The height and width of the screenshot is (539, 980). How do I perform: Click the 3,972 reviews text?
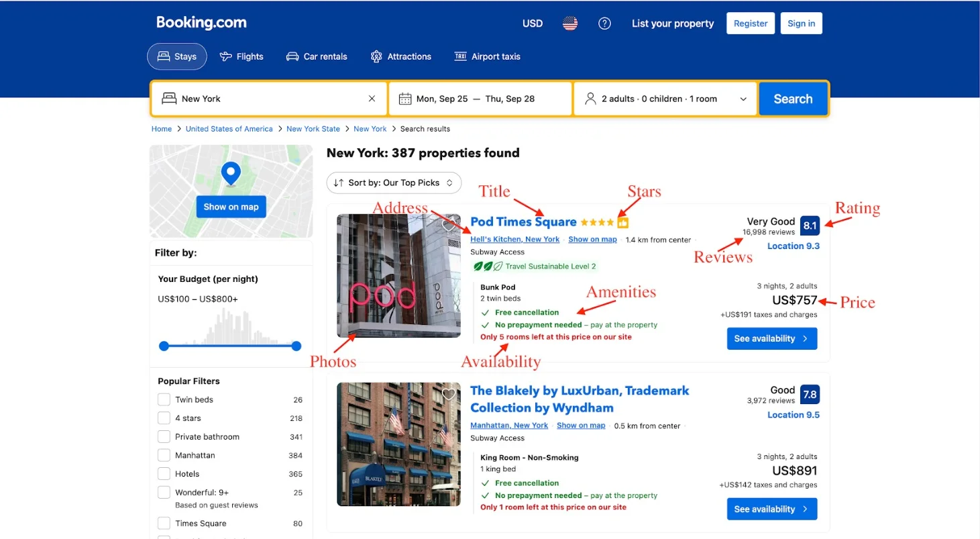pos(771,401)
